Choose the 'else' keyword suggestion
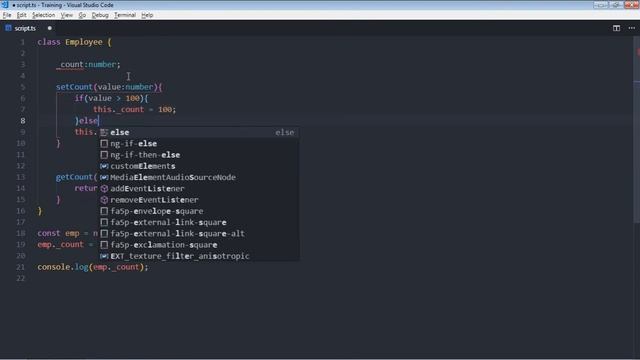The height and width of the screenshot is (360, 640). point(200,132)
